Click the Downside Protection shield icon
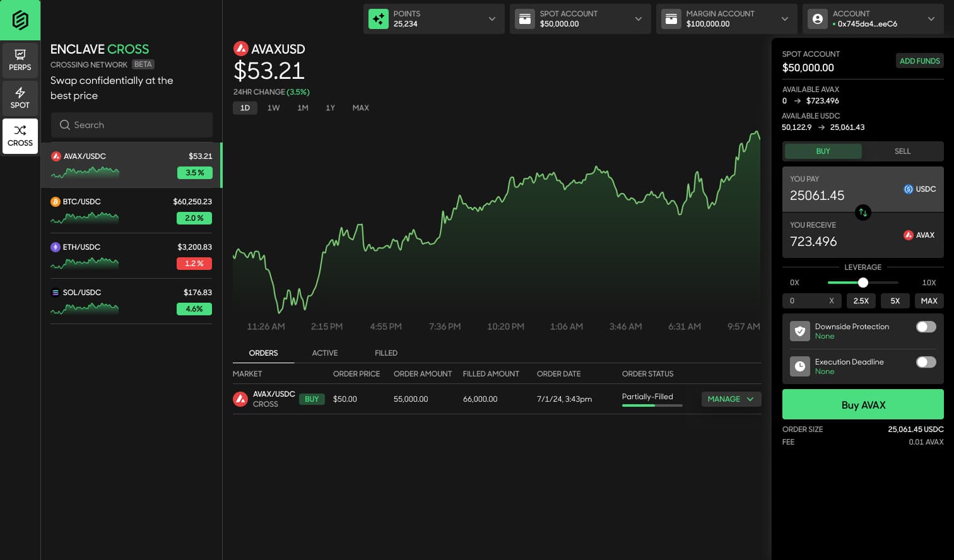 (800, 331)
